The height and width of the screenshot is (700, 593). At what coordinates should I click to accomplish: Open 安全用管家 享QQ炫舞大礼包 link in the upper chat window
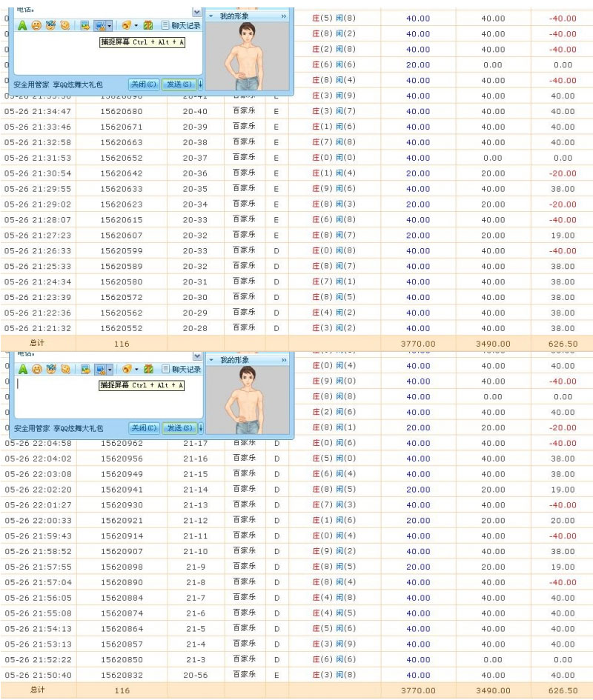tap(58, 84)
